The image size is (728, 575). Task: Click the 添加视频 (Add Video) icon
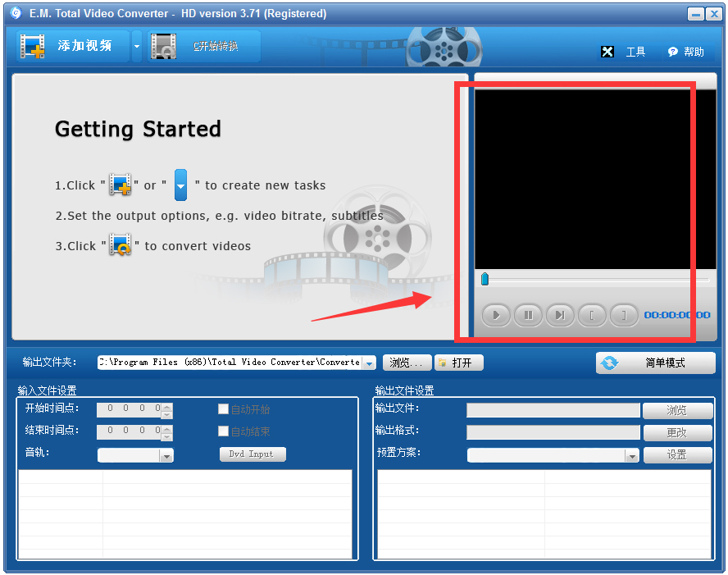(x=35, y=46)
